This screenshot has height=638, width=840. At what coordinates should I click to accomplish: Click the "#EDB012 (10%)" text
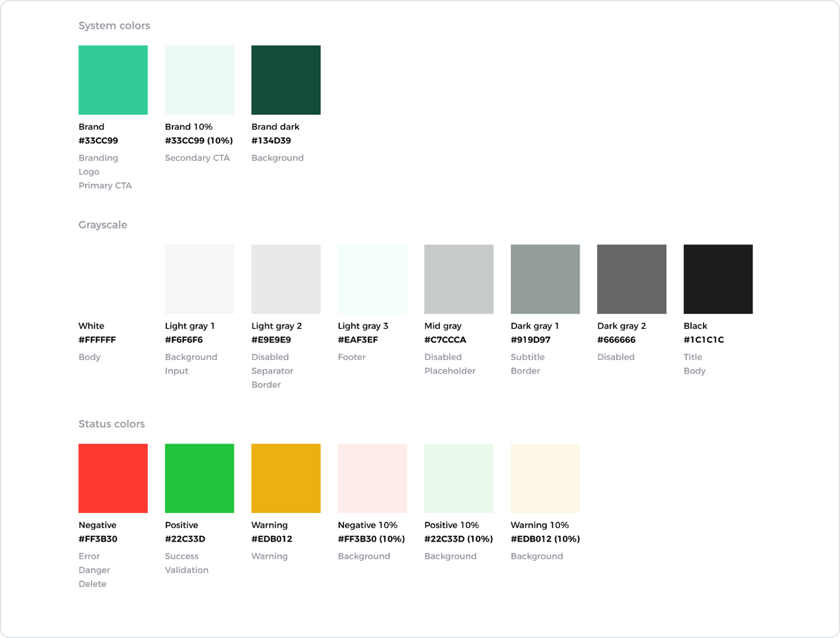(545, 539)
